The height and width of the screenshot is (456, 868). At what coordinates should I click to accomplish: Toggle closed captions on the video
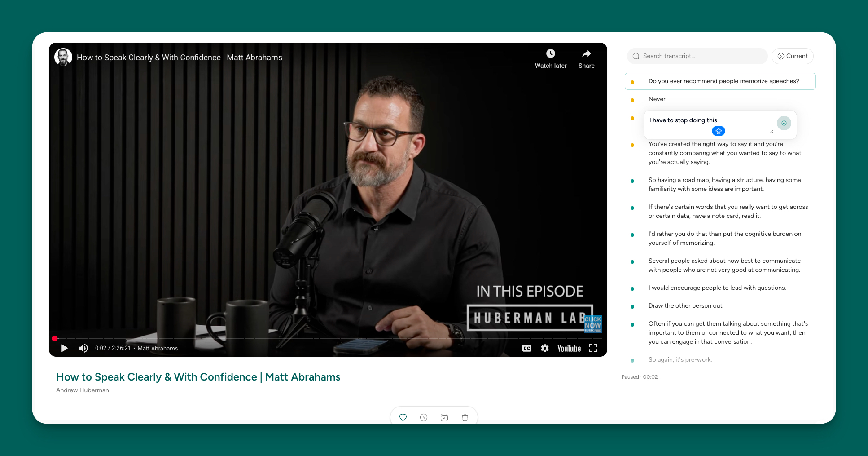526,348
